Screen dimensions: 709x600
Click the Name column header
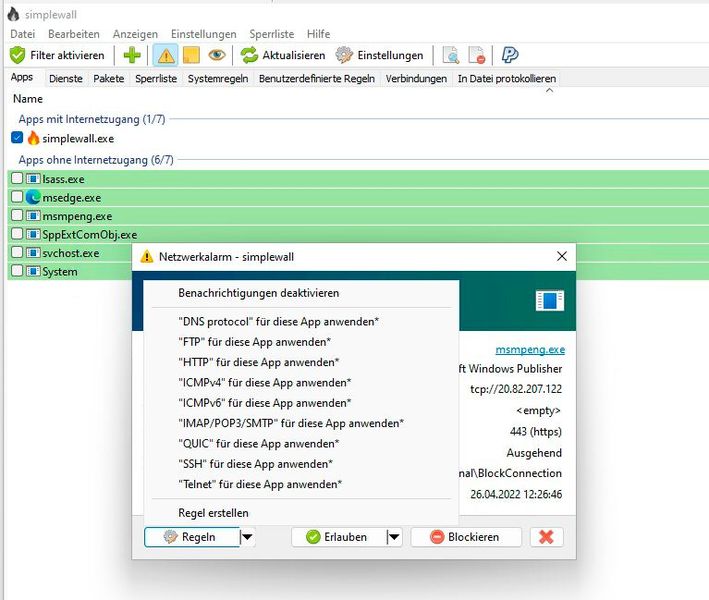coord(28,99)
